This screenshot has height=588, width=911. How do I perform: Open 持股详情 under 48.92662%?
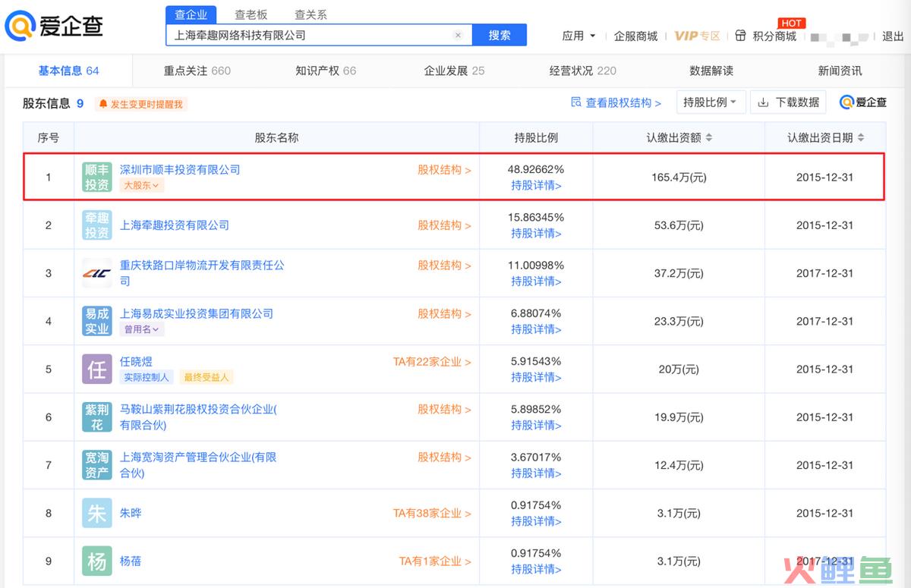click(536, 185)
